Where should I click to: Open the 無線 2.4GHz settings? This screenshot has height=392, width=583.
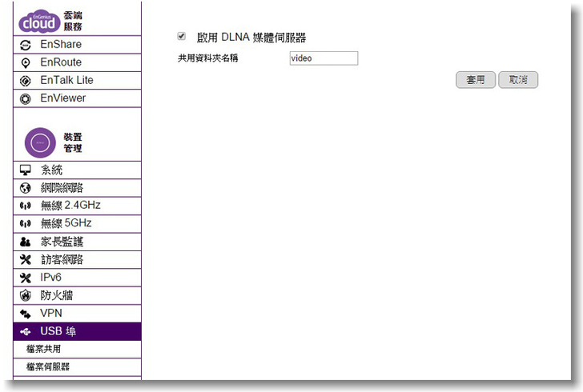point(78,206)
